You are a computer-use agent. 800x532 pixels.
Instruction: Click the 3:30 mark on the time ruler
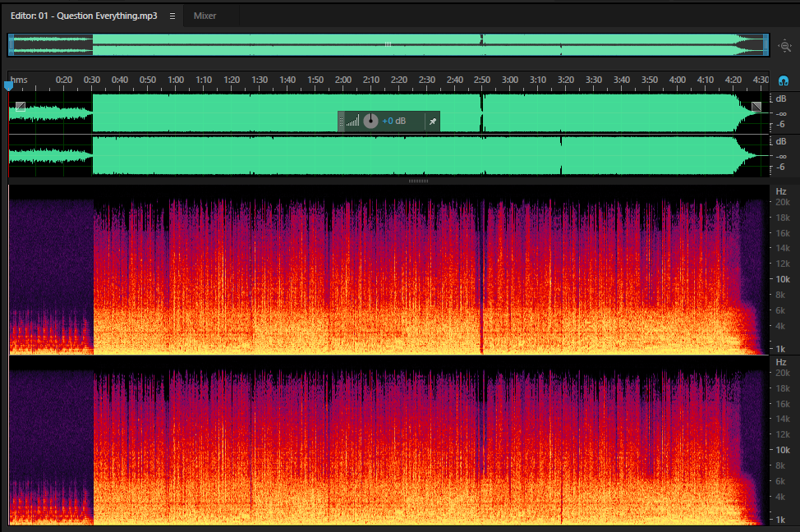(593, 80)
